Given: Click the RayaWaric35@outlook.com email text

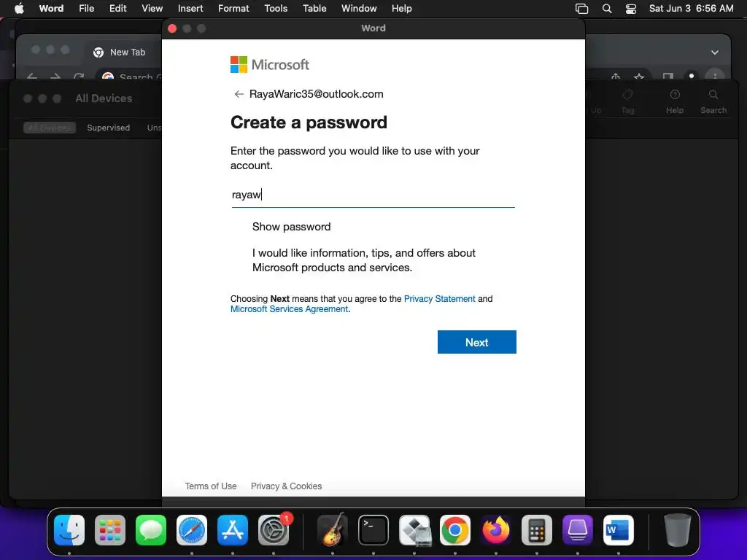Looking at the screenshot, I should (317, 94).
